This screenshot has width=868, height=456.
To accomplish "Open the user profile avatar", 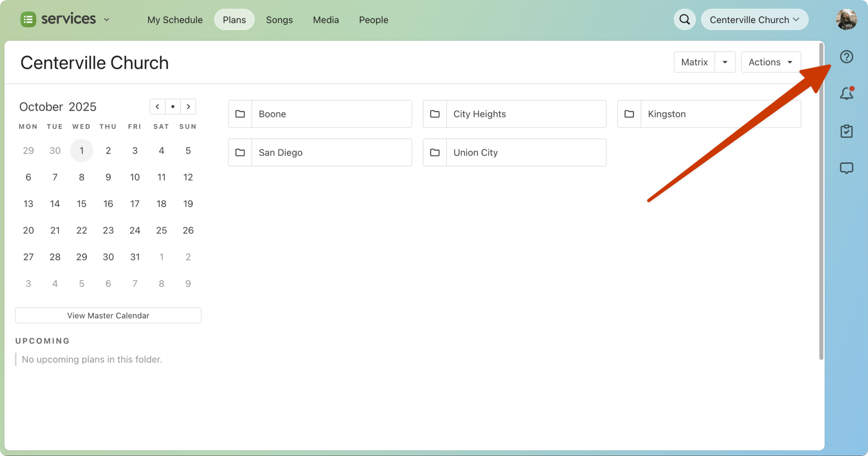I will point(846,20).
